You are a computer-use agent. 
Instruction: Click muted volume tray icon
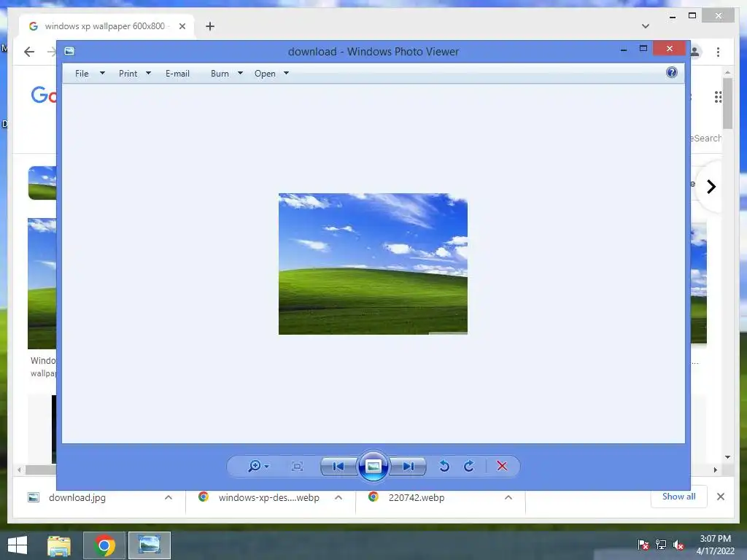coord(678,544)
